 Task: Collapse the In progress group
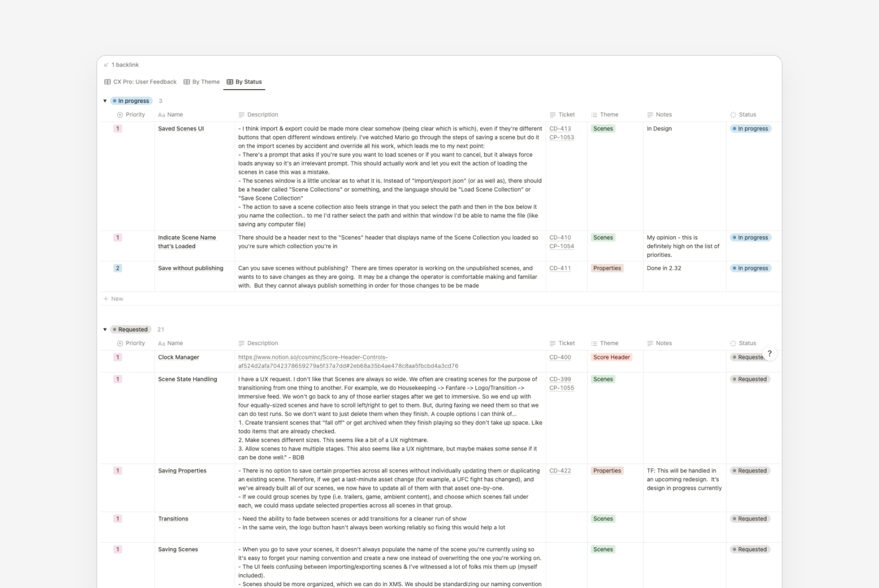105,101
